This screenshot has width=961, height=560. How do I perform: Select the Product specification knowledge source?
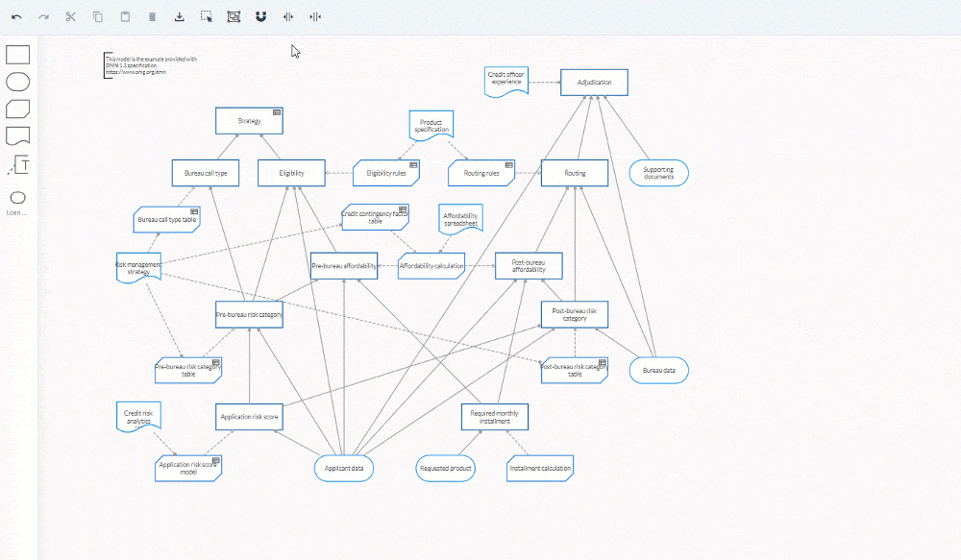[x=431, y=126]
